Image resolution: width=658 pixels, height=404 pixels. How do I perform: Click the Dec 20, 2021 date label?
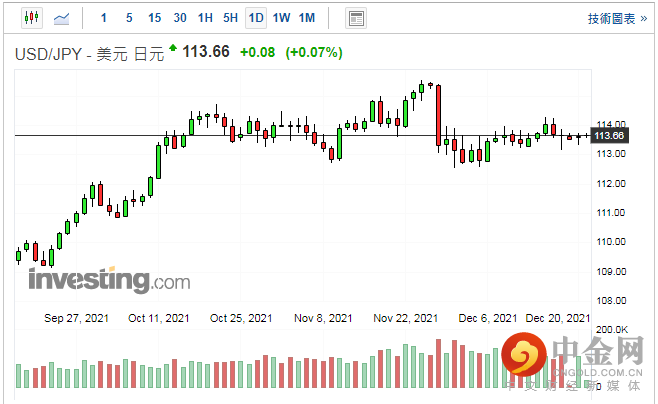[558, 318]
